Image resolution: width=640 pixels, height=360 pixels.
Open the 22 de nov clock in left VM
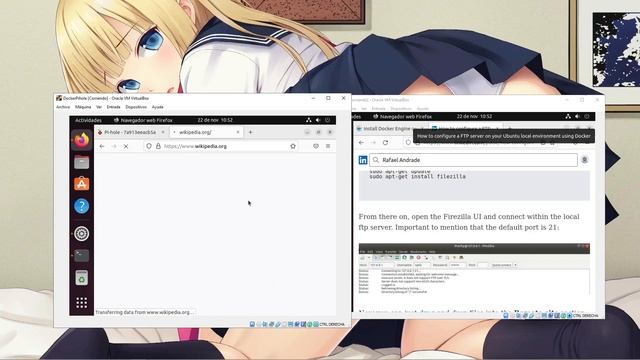click(215, 120)
